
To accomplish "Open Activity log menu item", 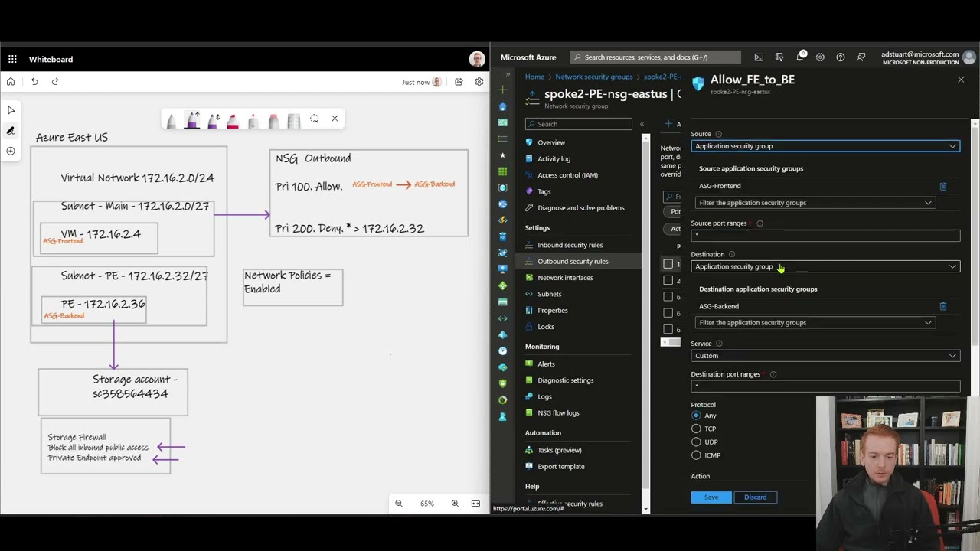I will [554, 158].
